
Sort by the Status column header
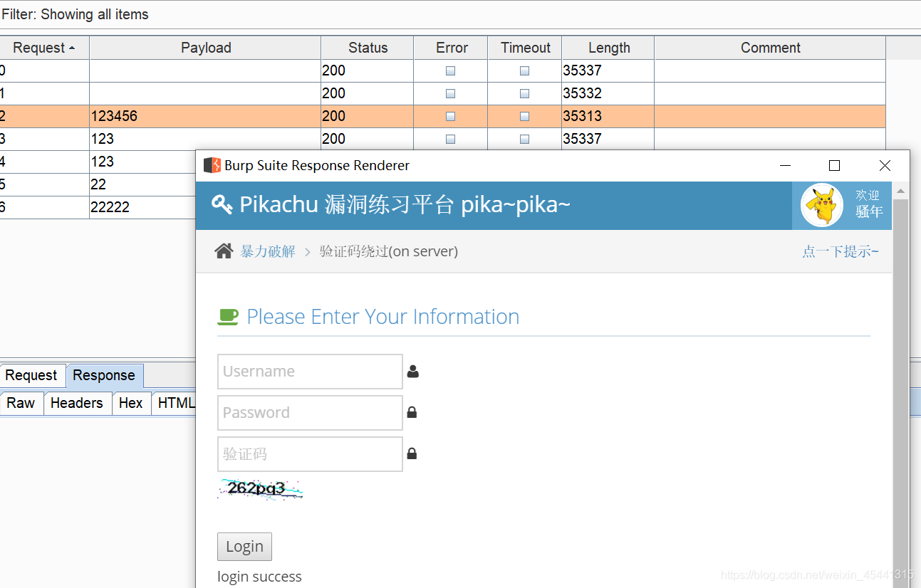click(368, 48)
